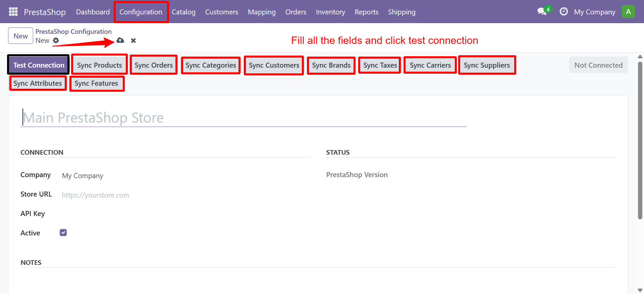Click the Sync Features button
644x294 pixels.
(96, 83)
